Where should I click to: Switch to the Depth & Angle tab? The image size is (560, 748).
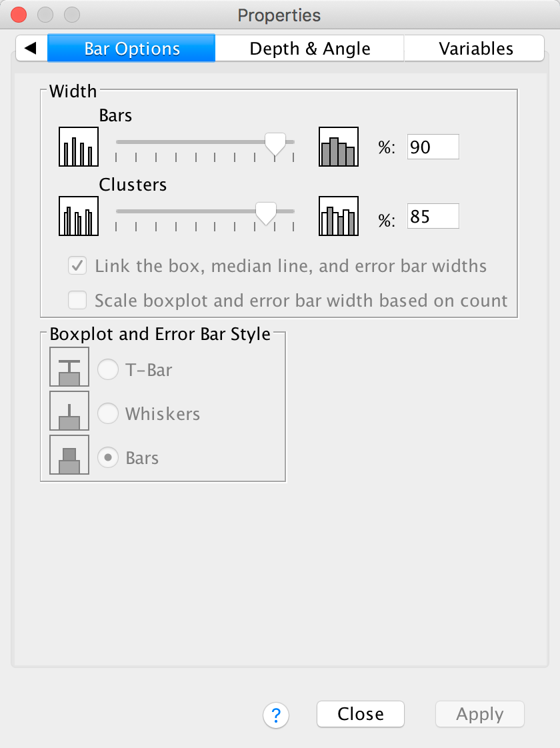click(309, 49)
